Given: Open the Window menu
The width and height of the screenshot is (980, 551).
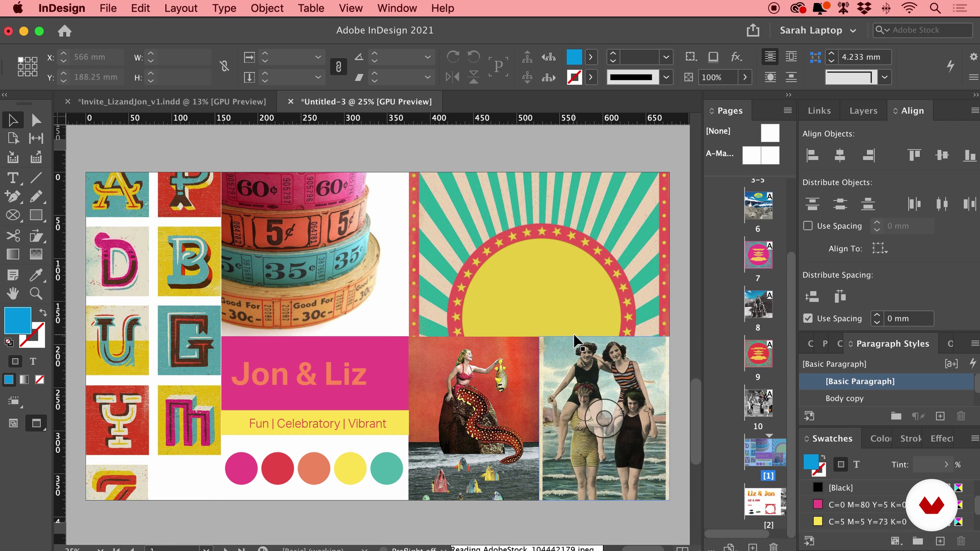Looking at the screenshot, I should [397, 8].
